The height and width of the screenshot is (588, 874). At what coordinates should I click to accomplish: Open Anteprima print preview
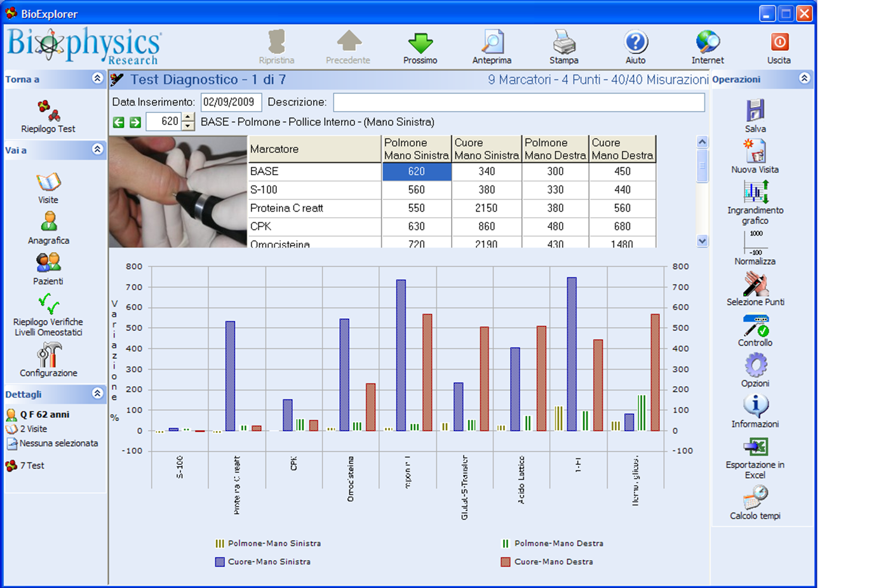[x=492, y=43]
